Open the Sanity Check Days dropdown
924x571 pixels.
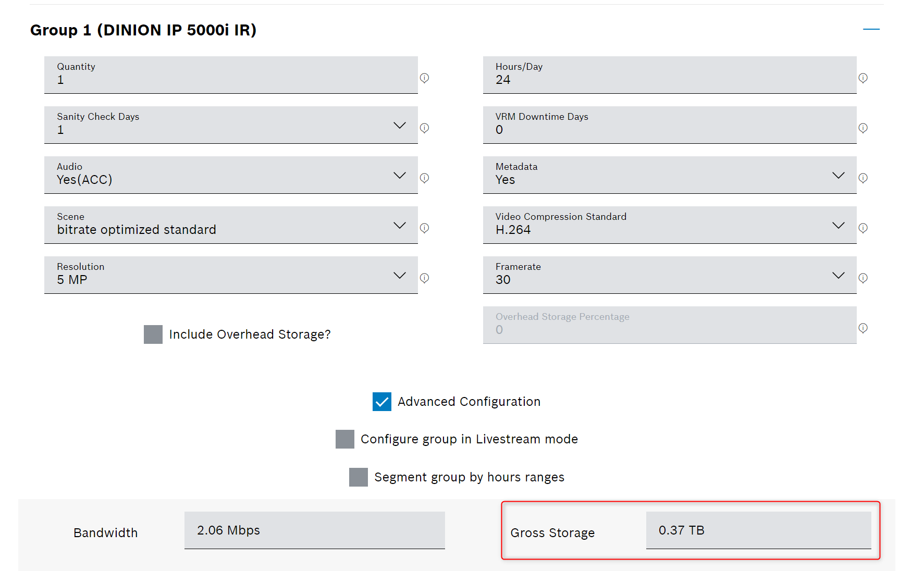click(399, 125)
